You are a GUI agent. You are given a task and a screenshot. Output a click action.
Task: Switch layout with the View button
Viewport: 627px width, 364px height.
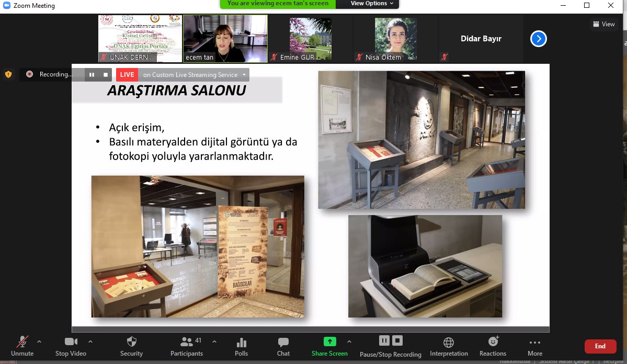click(603, 24)
